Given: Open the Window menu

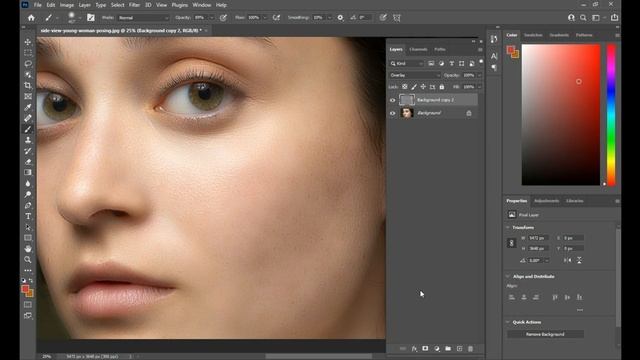Looking at the screenshot, I should 202,5.
